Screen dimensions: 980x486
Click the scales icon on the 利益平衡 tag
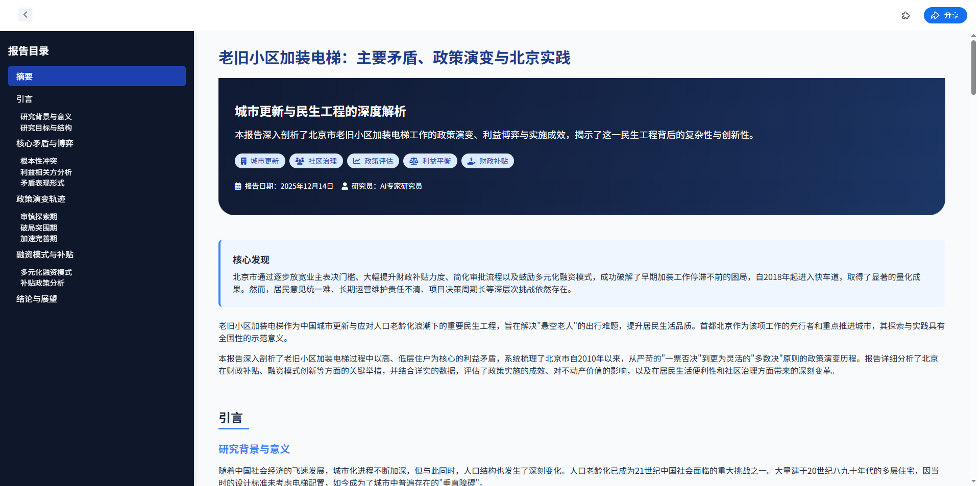pyautogui.click(x=413, y=161)
